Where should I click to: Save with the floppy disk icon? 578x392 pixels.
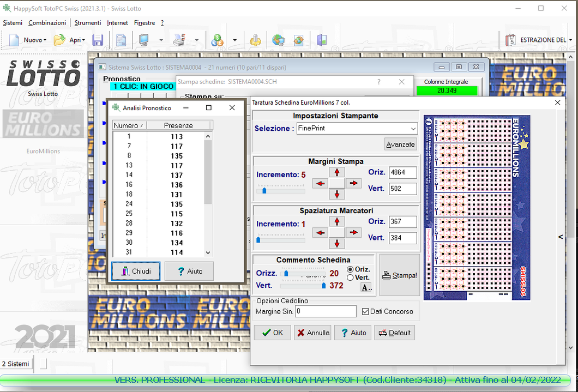click(x=98, y=40)
